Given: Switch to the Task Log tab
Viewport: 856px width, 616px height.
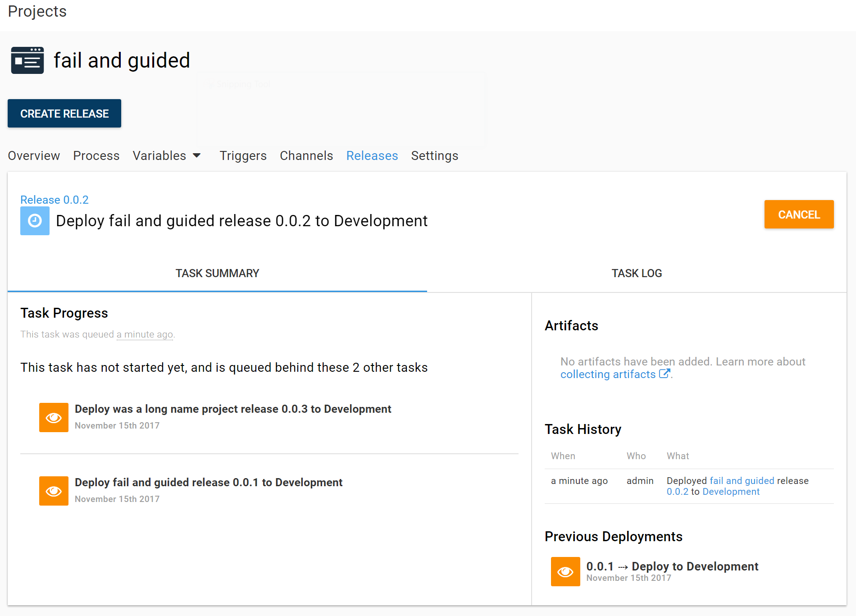Looking at the screenshot, I should [637, 273].
